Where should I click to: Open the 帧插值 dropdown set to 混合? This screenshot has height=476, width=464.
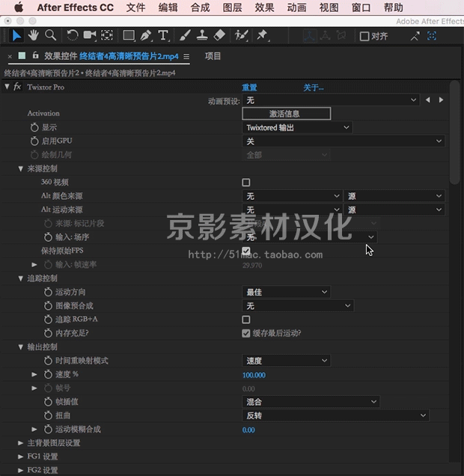(311, 402)
